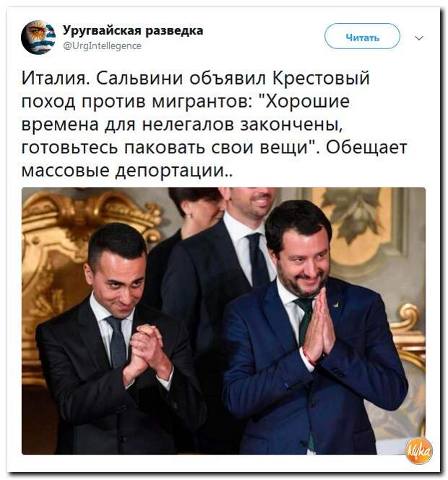Click the Уругвайская разведка display name
The image size is (448, 480).
tap(133, 30)
